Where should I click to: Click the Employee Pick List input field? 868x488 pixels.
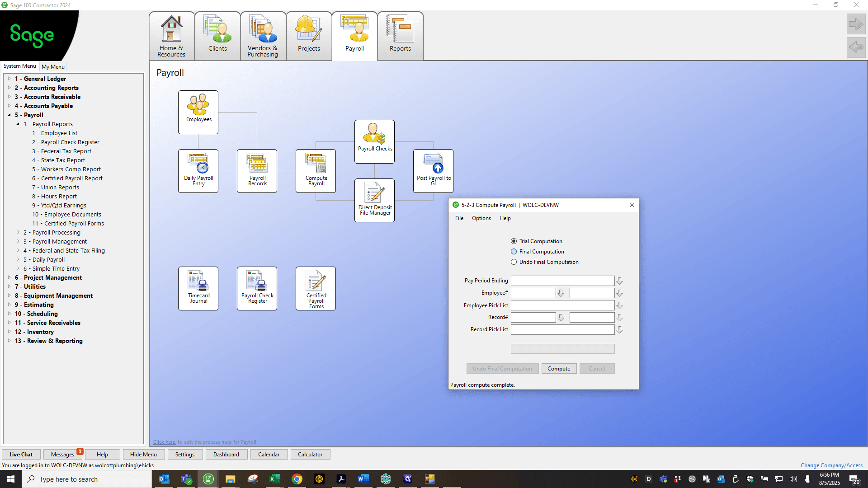click(562, 305)
